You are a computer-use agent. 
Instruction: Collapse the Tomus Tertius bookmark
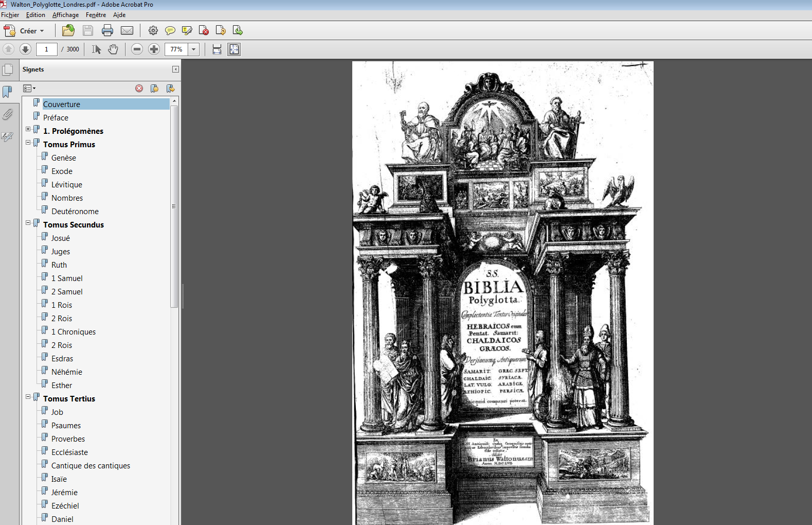(28, 397)
